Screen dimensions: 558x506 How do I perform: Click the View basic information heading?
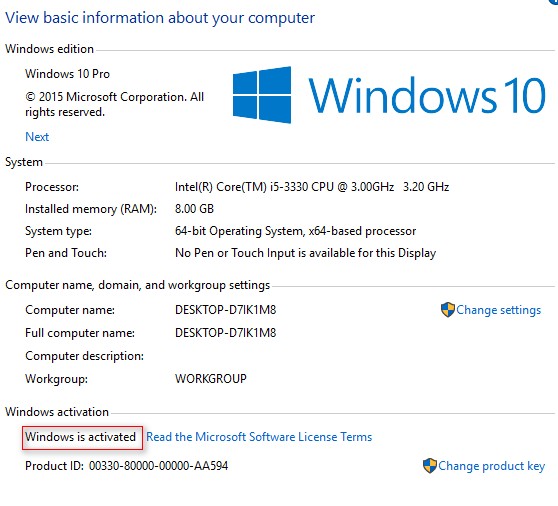(160, 18)
